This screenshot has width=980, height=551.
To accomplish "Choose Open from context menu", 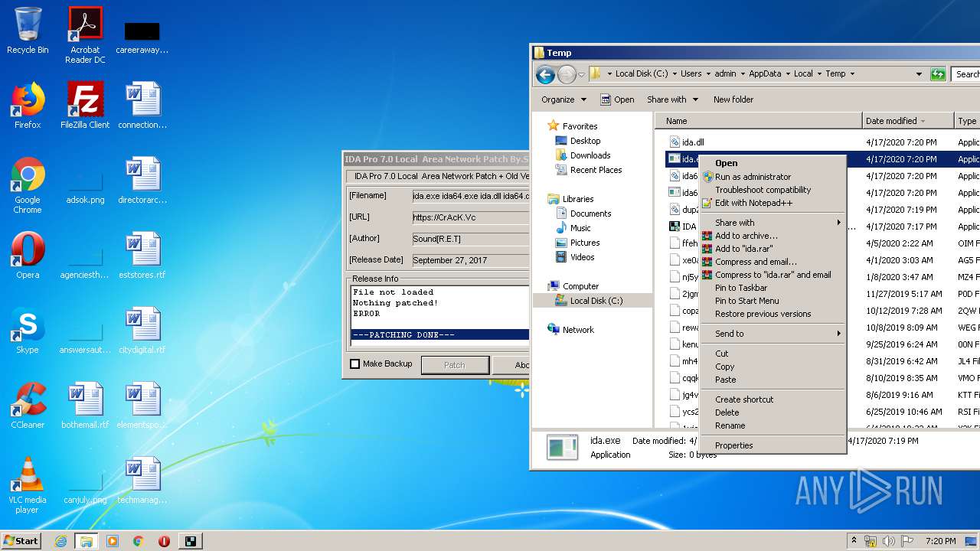I will [x=773, y=163].
